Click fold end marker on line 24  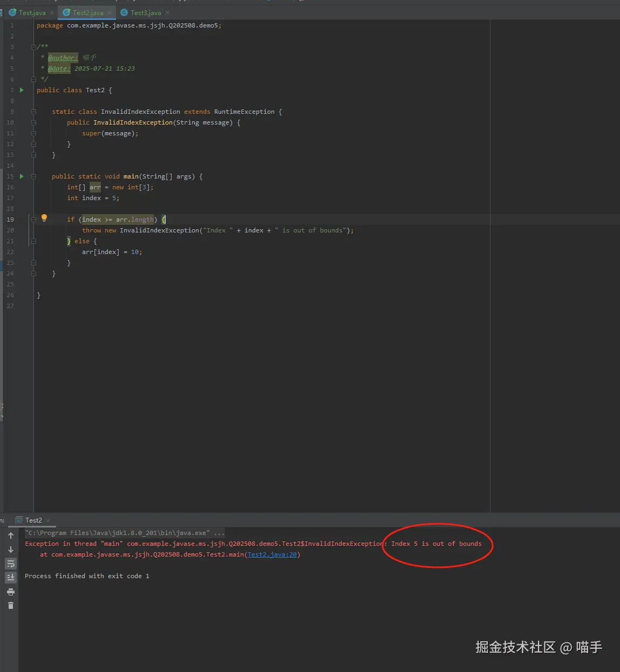pos(33,273)
